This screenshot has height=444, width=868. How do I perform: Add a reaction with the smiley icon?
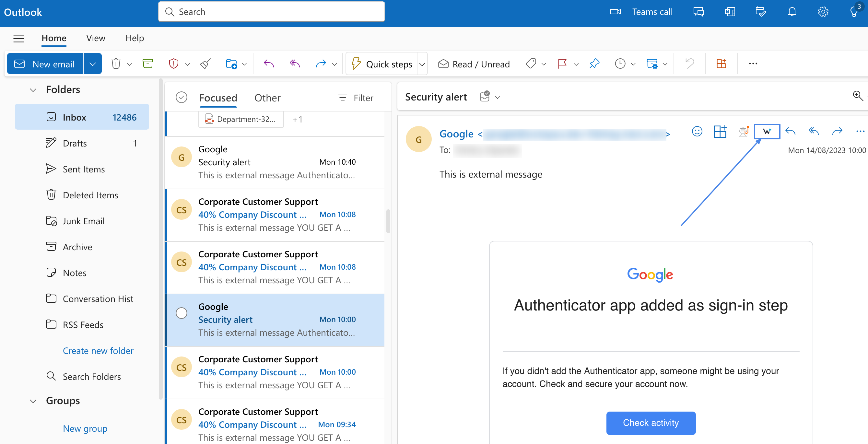point(697,131)
